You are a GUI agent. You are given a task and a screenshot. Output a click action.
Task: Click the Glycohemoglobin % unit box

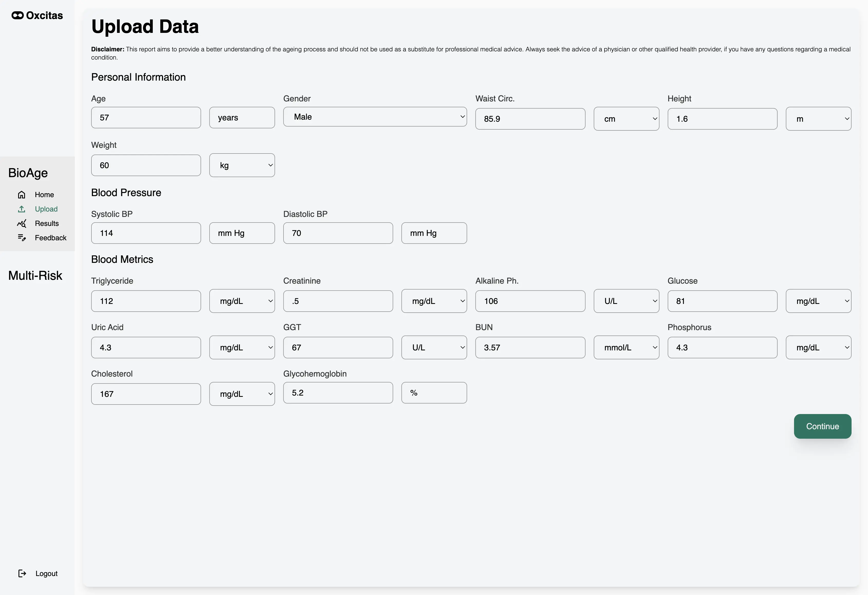click(434, 393)
